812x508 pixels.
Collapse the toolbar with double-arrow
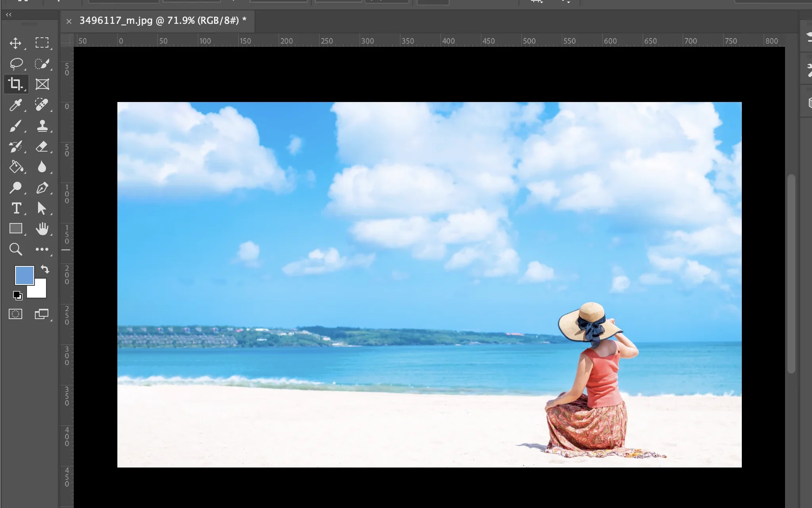coord(9,15)
